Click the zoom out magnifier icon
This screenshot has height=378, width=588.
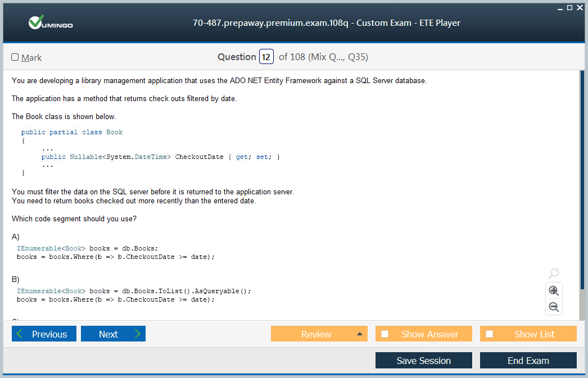tap(554, 307)
